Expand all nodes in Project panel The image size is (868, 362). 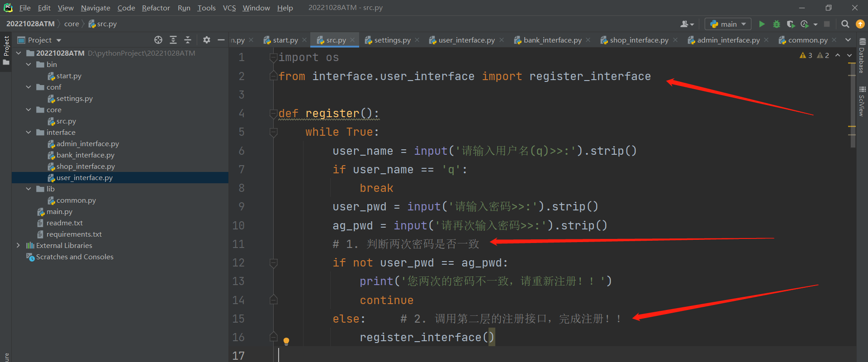(x=173, y=40)
